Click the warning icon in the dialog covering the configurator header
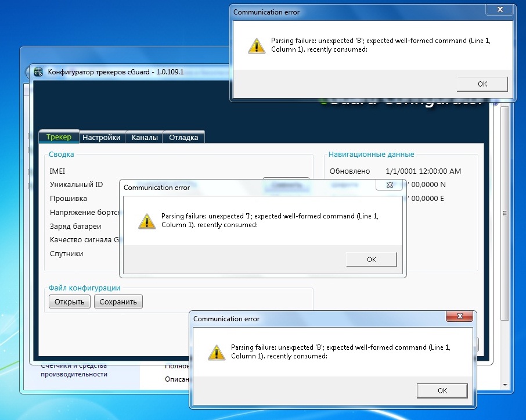 point(256,45)
